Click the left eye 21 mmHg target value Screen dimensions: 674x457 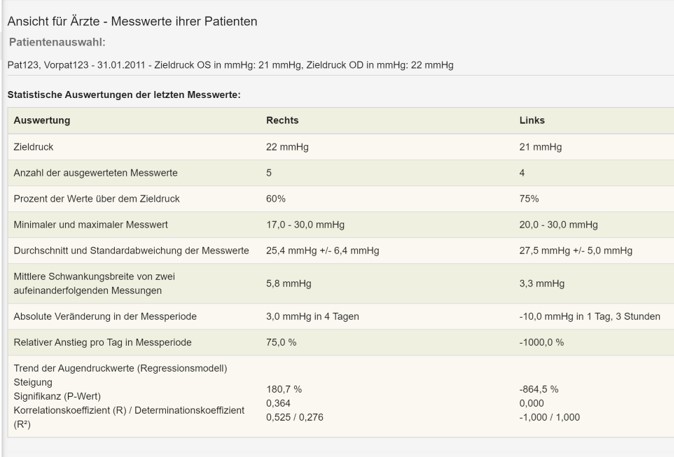(x=541, y=146)
